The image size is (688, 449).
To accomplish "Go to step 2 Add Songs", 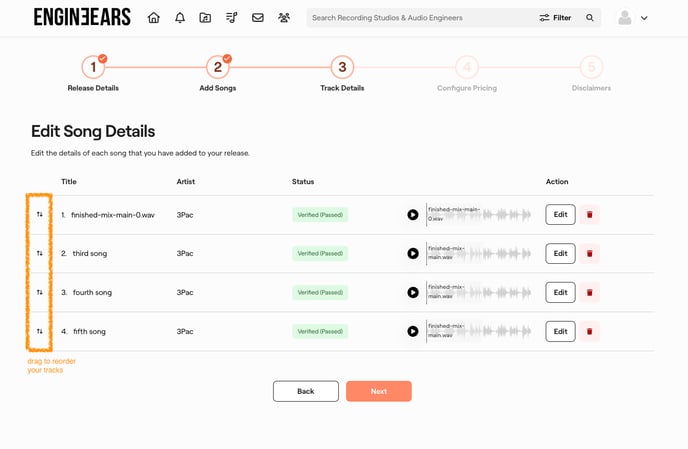I will [217, 68].
